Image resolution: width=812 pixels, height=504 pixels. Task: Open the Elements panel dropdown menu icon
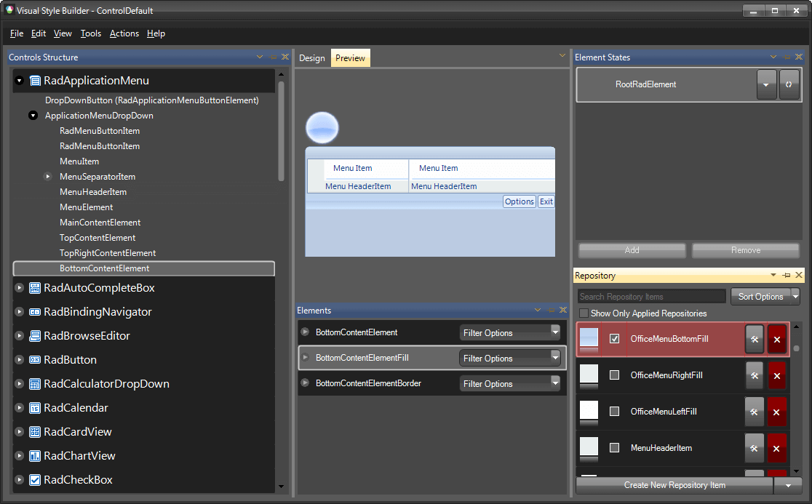tap(537, 310)
